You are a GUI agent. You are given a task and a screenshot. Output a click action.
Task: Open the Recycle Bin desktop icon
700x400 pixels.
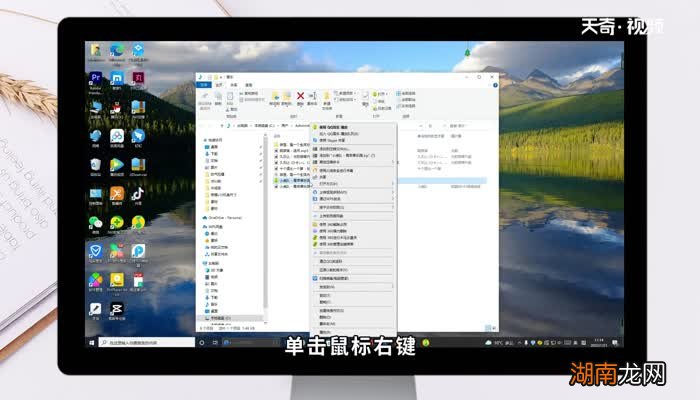coord(96,165)
